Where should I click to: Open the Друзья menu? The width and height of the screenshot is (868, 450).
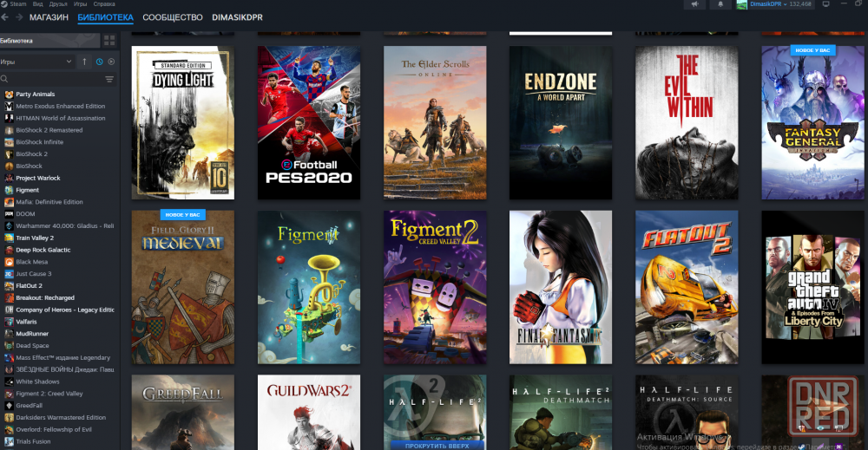(58, 3)
